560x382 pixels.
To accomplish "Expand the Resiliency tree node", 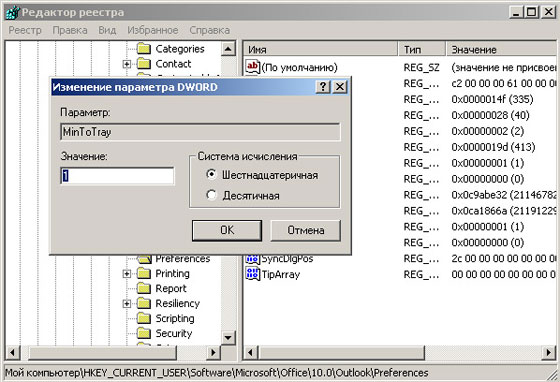I will click(x=126, y=304).
